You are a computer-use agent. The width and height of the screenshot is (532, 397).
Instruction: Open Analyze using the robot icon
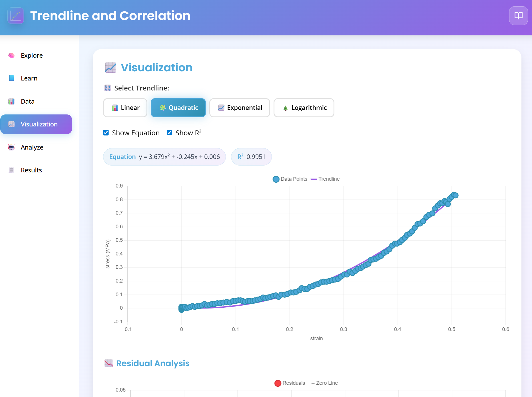11,147
